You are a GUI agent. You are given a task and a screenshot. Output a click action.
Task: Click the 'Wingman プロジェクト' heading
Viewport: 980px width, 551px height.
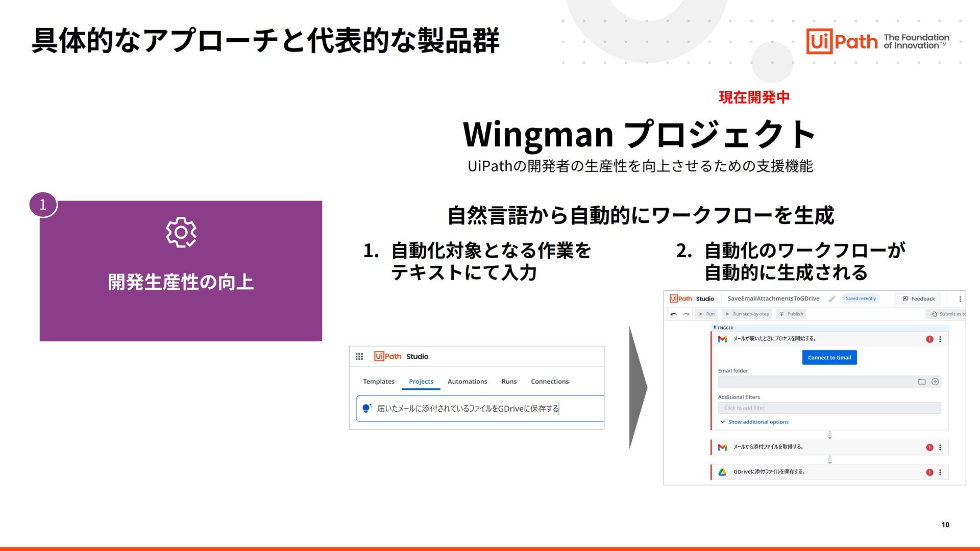pyautogui.click(x=638, y=134)
